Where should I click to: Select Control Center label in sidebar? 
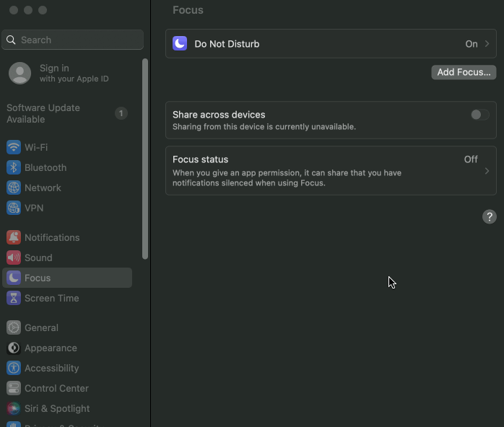click(x=56, y=389)
